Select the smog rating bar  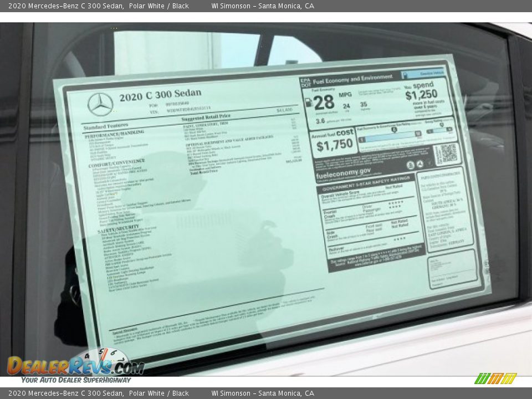440,130
